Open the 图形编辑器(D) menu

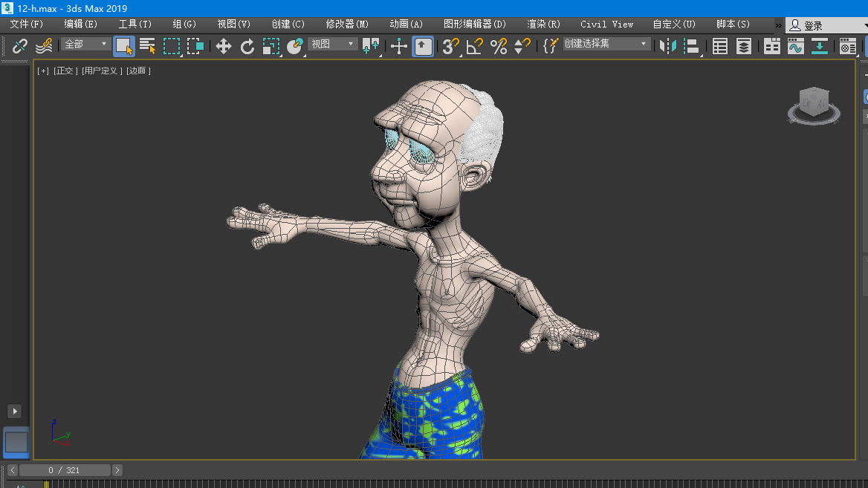(x=474, y=25)
